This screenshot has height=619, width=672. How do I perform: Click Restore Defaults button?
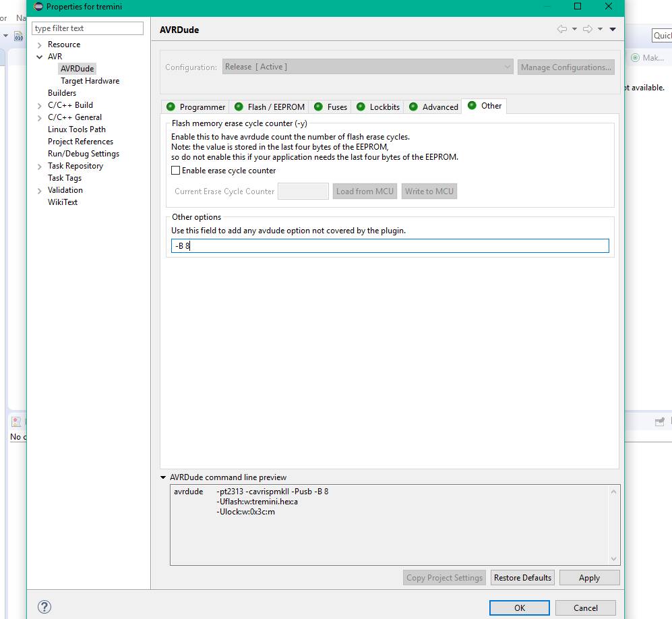[522, 578]
